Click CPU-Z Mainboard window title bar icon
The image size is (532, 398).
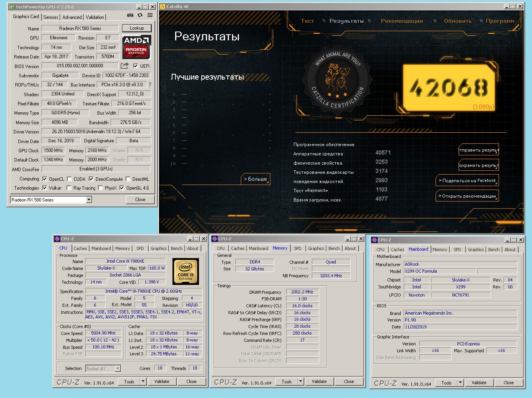pyautogui.click(x=374, y=240)
